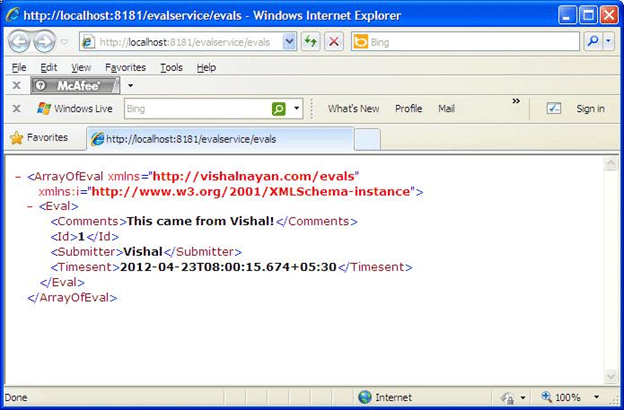Select the localhost evalservice/evals tab
Screen dimensions: 624x410
click(x=220, y=139)
